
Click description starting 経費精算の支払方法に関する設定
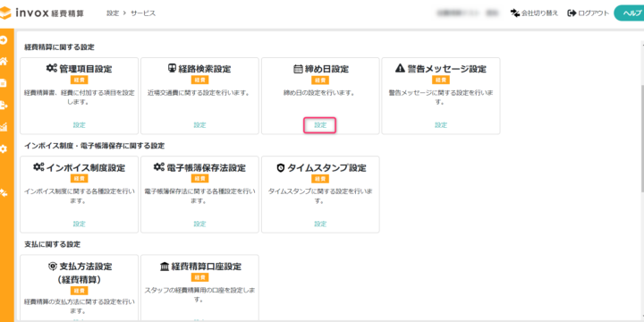pyautogui.click(x=80, y=306)
